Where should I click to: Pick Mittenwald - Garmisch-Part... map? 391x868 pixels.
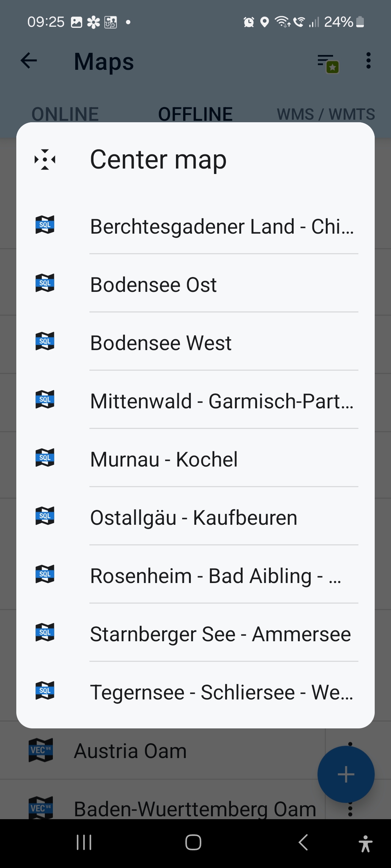[x=222, y=401]
